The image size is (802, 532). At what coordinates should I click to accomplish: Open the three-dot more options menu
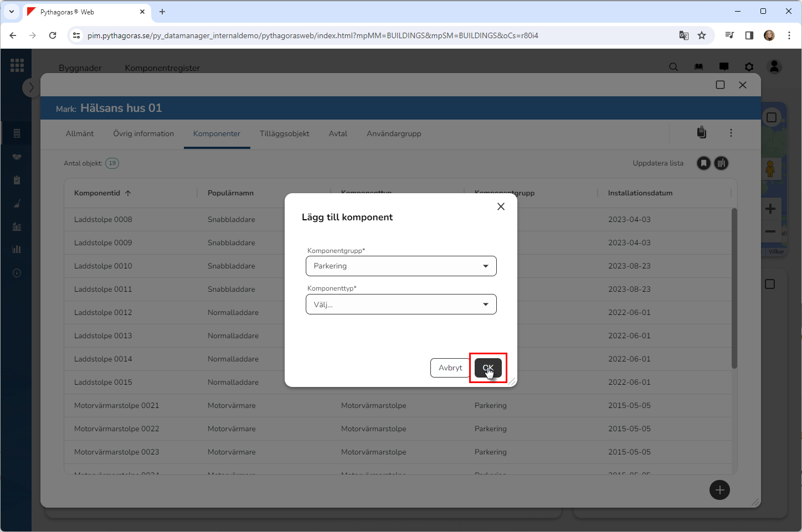coord(731,133)
